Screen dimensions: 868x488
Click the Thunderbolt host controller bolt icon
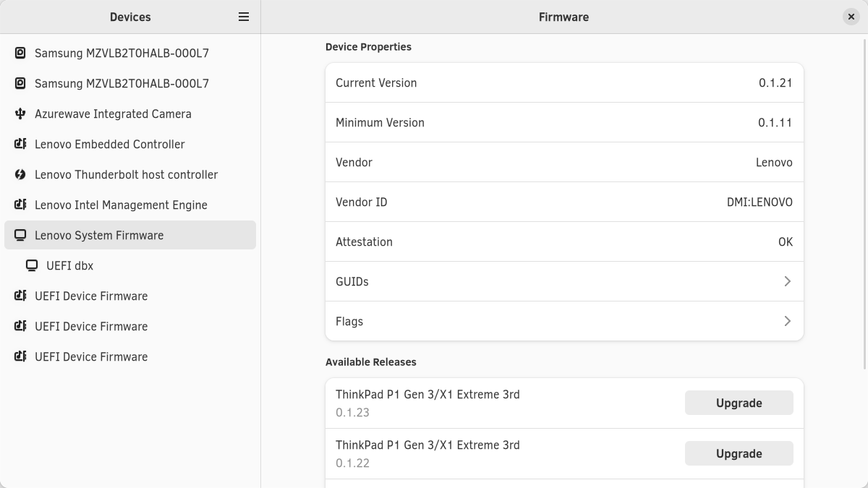20,174
